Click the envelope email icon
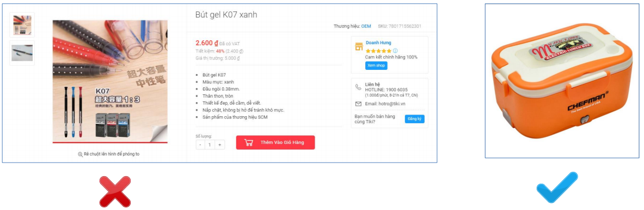Viewport: 644px width, 210px height. (358, 104)
